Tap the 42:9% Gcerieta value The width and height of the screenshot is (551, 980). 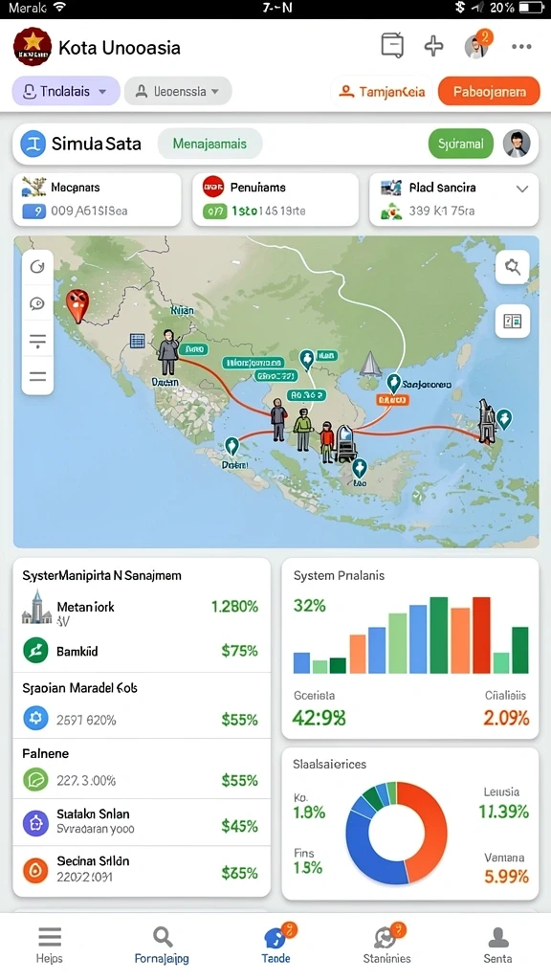pyautogui.click(x=320, y=718)
